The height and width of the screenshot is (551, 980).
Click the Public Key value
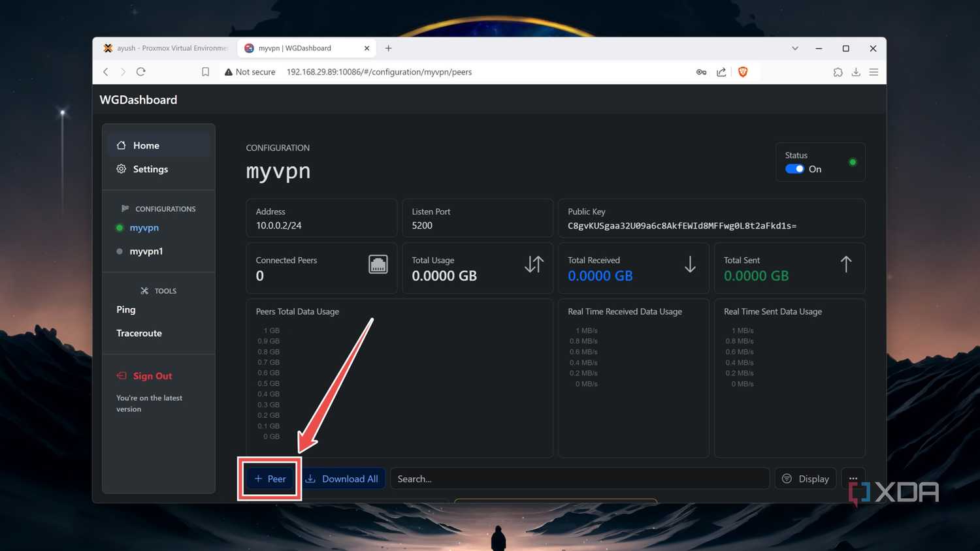(x=682, y=226)
